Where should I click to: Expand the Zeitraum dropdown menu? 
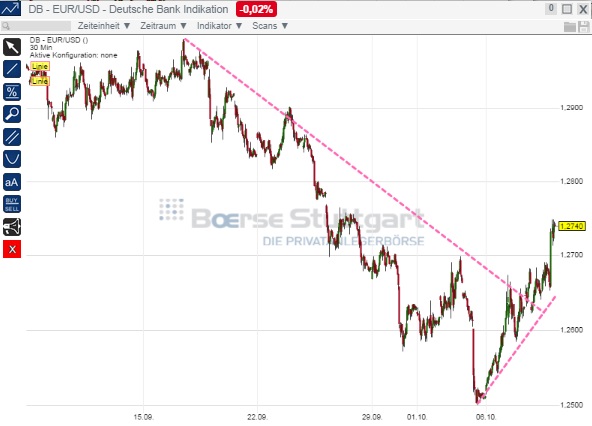pos(163,26)
